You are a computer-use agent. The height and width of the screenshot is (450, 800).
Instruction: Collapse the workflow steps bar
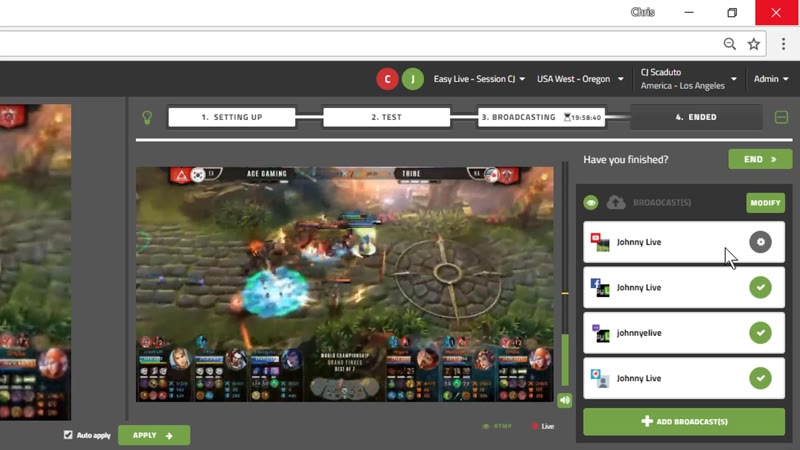pos(781,117)
